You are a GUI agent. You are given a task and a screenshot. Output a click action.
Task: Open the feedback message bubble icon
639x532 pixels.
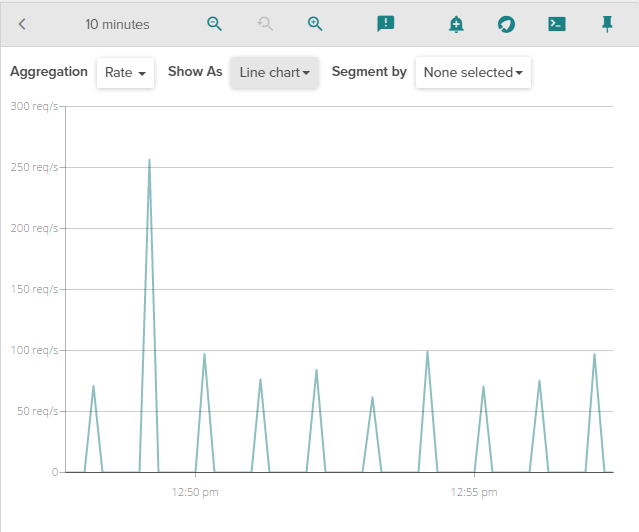(386, 24)
